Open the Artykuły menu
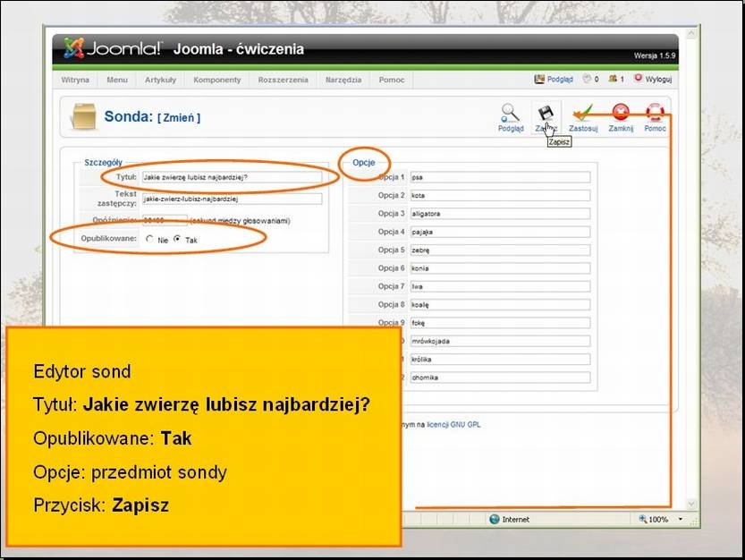The image size is (745, 560). click(161, 80)
